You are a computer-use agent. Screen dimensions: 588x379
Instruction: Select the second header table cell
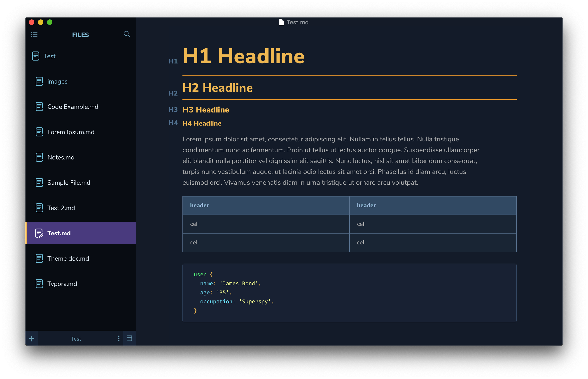[x=433, y=206]
